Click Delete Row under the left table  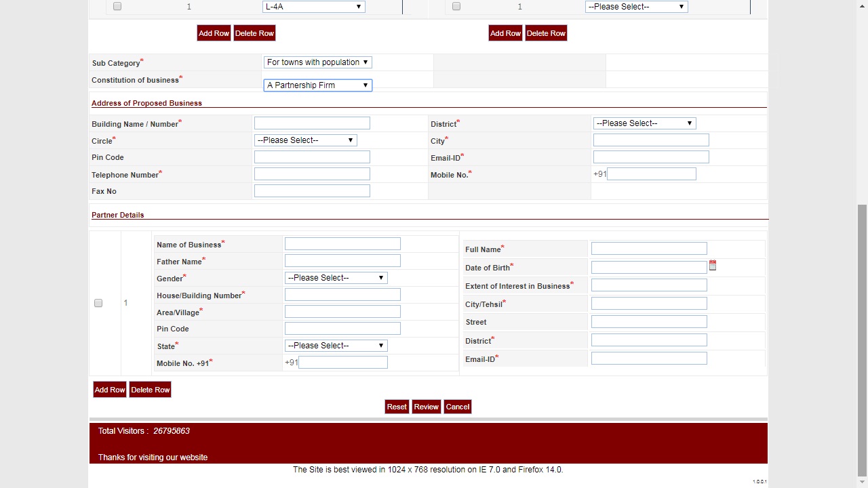[x=254, y=33]
